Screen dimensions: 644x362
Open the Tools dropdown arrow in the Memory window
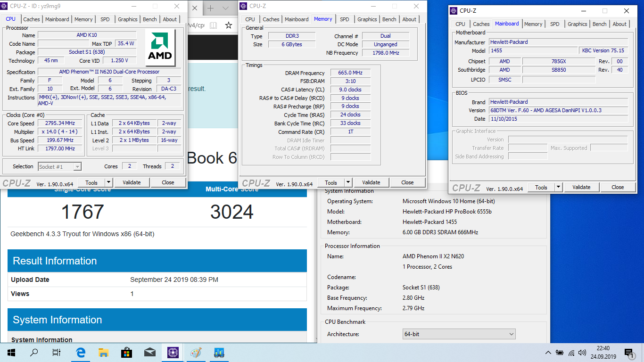coord(348,182)
